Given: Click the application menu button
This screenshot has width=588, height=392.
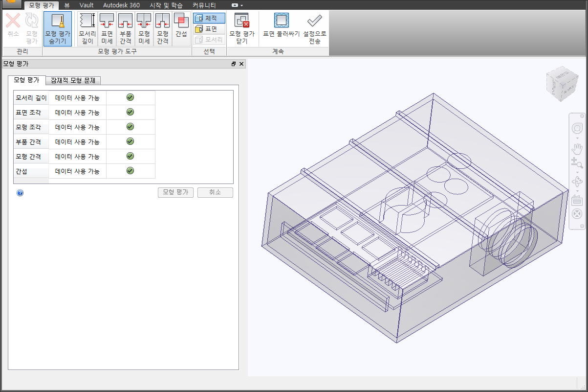Looking at the screenshot, I should click(x=11, y=4).
